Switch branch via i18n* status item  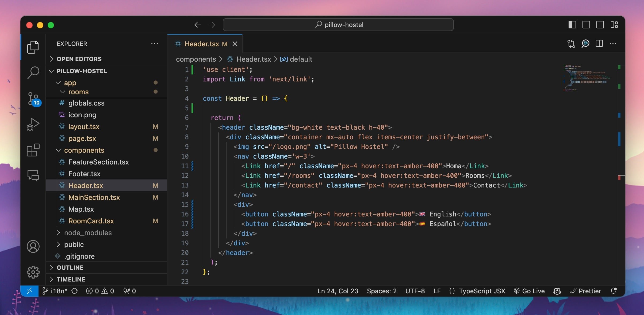click(55, 291)
